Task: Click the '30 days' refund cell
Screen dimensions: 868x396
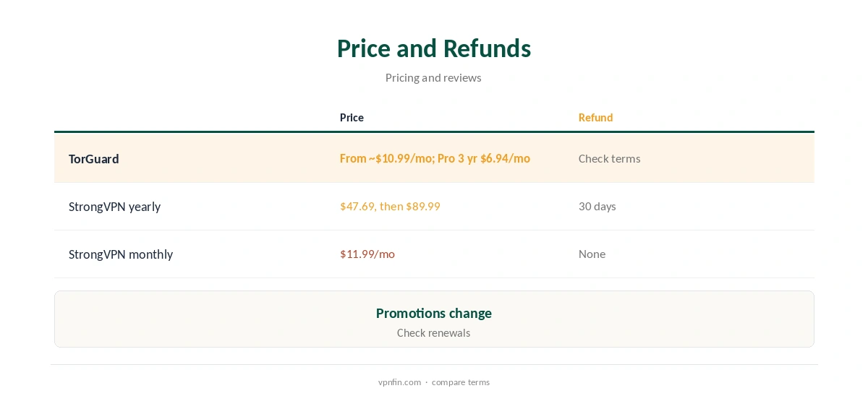Action: 597,206
